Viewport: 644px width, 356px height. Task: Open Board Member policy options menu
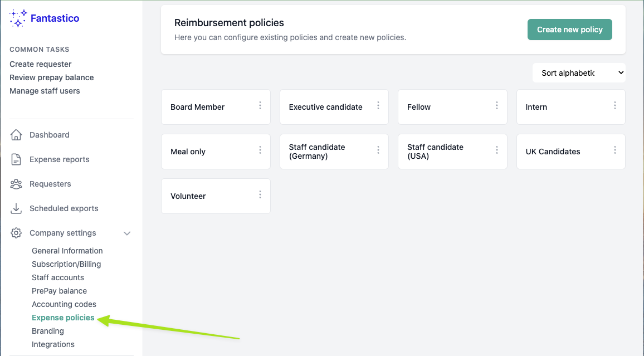(x=260, y=105)
